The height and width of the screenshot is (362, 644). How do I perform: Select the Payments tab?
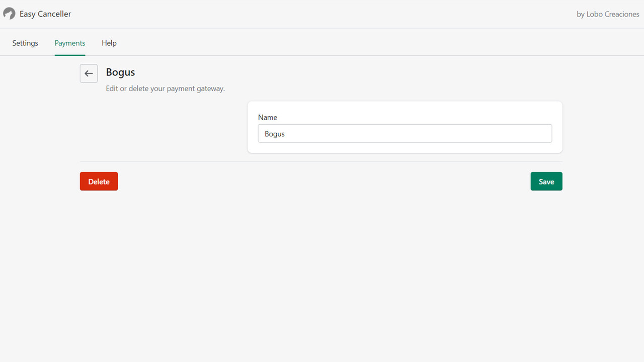click(69, 43)
